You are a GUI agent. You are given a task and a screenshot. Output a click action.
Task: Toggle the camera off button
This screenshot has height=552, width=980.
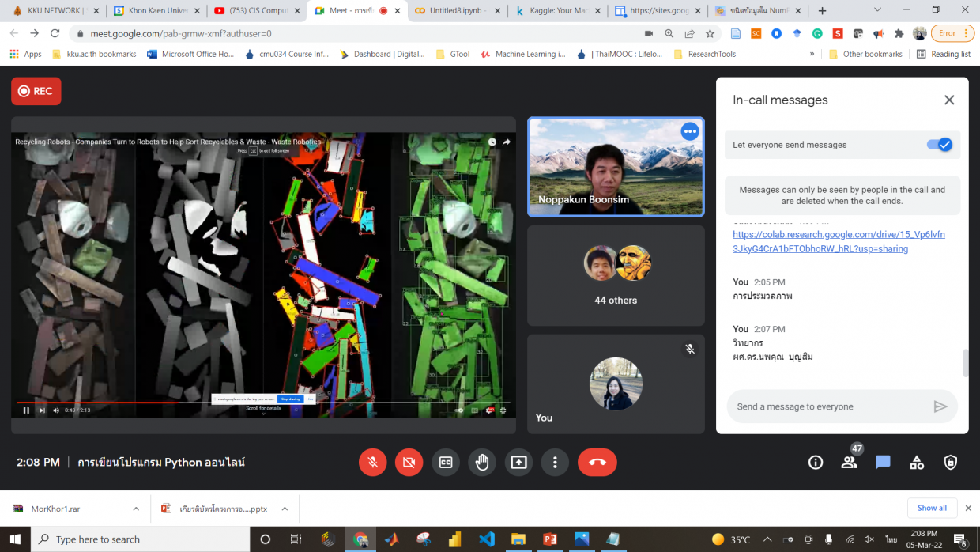(409, 463)
